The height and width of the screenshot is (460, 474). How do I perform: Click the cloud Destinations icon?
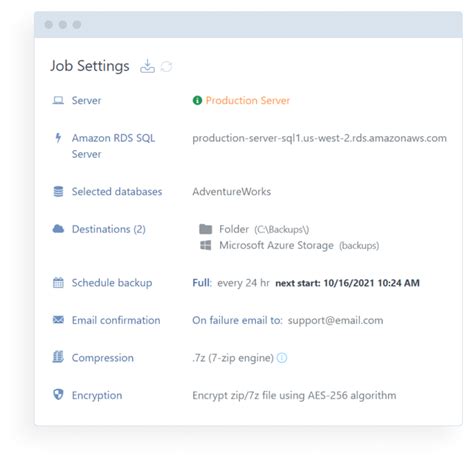coord(58,229)
